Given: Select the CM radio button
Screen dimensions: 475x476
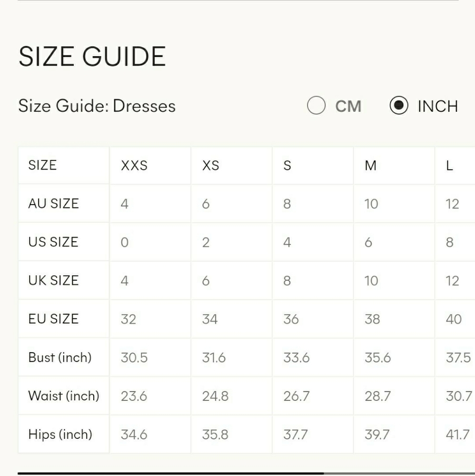Looking at the screenshot, I should 316,105.
